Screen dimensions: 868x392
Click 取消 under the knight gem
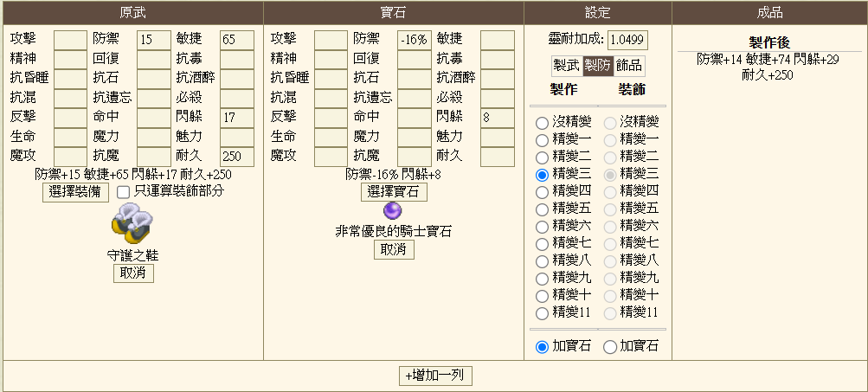tap(394, 249)
